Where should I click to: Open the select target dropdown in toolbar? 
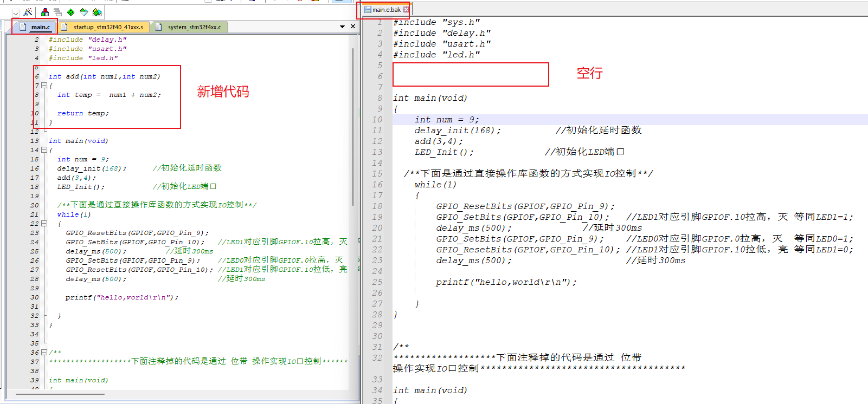click(x=16, y=12)
